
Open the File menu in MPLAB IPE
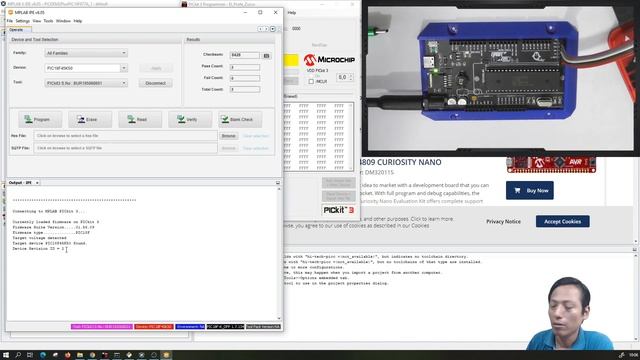pos(10,21)
